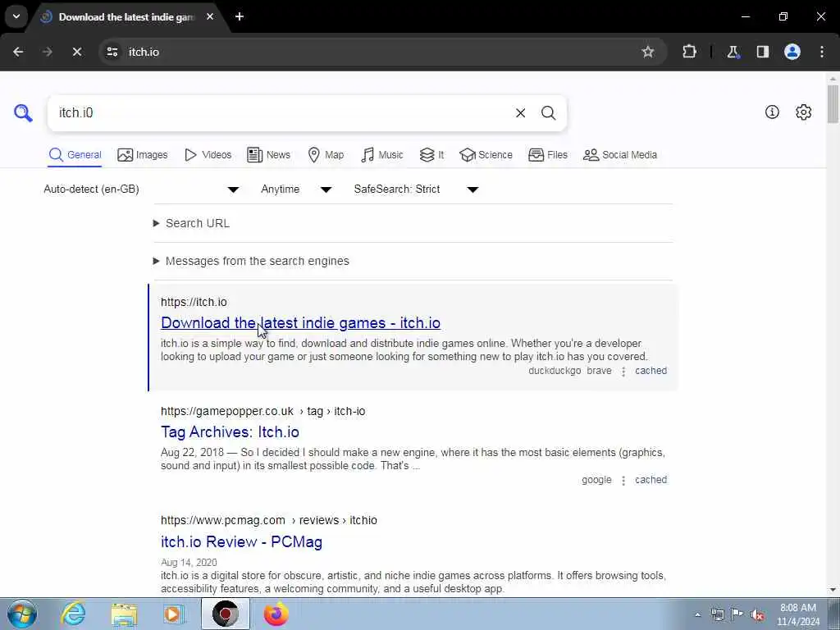Click the volume muted tray icon
Viewport: 840px width, 630px height.
pos(757,615)
